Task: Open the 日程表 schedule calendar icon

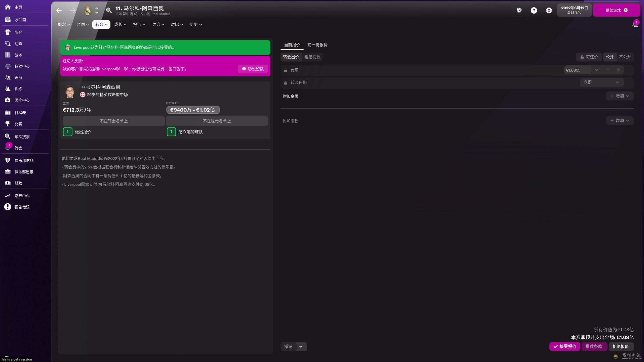Action: point(8,113)
